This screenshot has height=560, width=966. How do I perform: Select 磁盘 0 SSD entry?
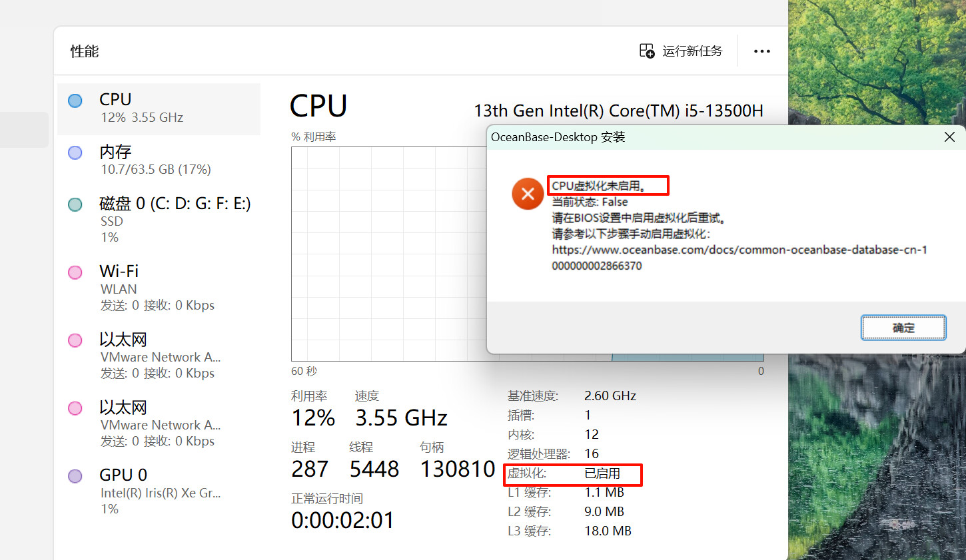160,220
